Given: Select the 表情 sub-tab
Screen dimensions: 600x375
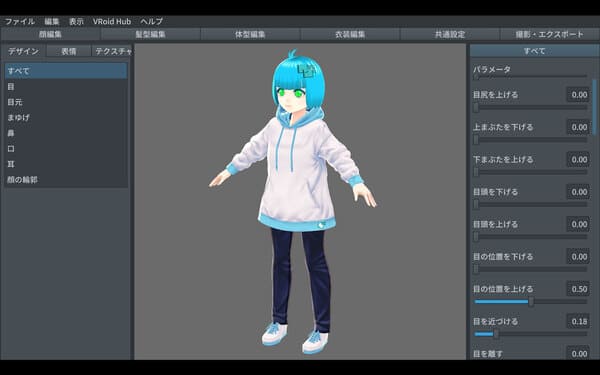Looking at the screenshot, I should pos(69,51).
